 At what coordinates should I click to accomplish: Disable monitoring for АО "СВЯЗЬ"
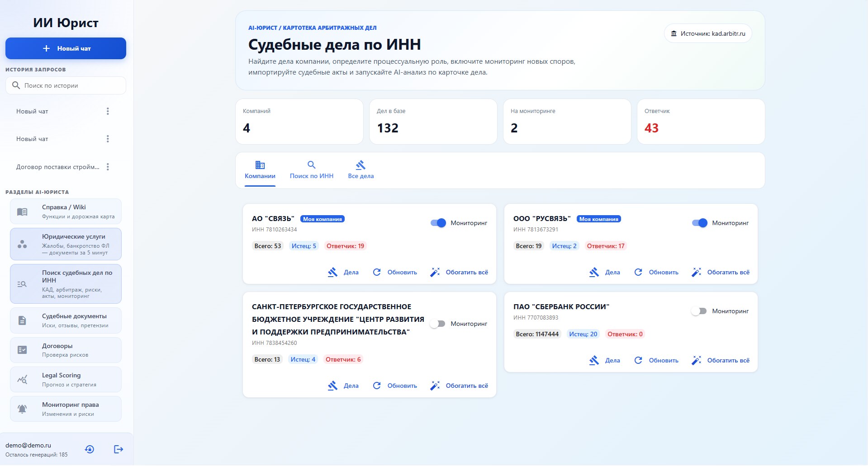click(x=438, y=223)
